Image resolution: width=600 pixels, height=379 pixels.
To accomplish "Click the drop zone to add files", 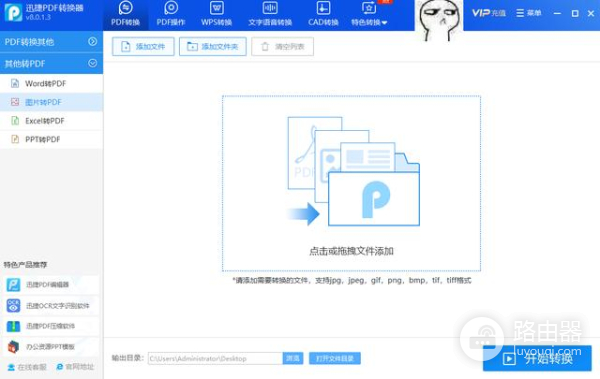I will pos(351,183).
